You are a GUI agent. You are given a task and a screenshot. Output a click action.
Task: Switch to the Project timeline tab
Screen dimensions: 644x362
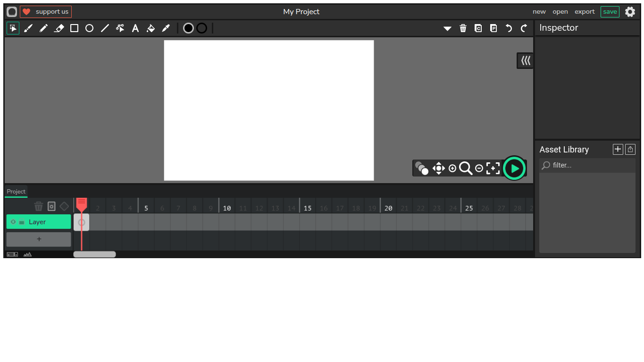16,192
